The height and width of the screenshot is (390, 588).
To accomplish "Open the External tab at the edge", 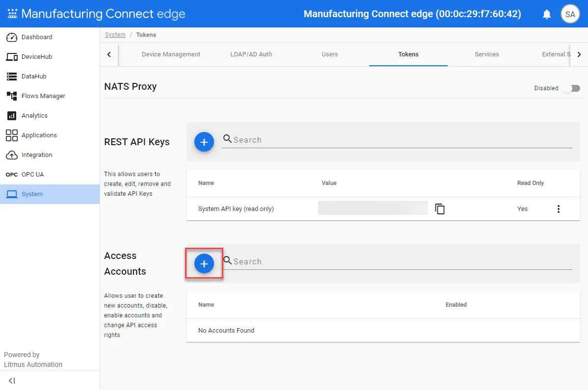I will pyautogui.click(x=556, y=54).
